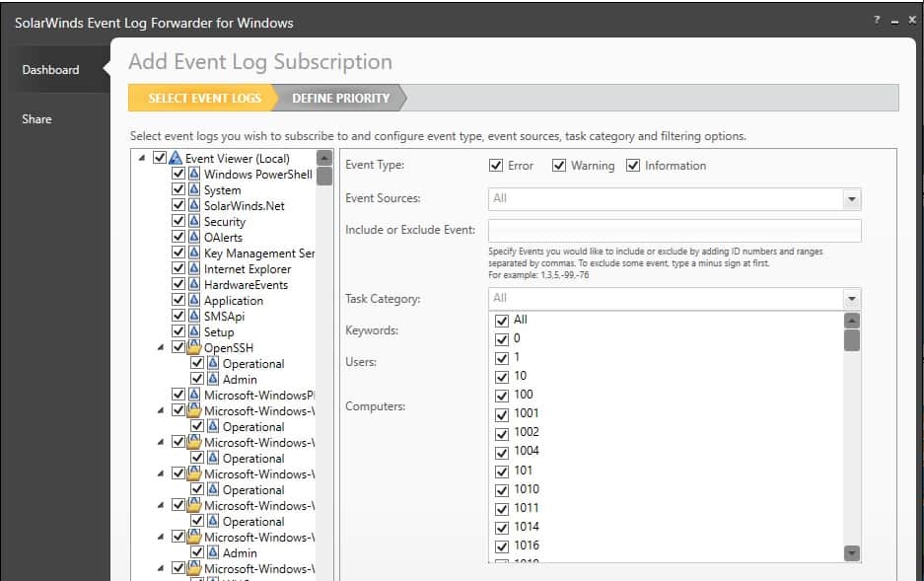Click task category list scroll down arrow
This screenshot has height=581, width=924.
pos(851,552)
